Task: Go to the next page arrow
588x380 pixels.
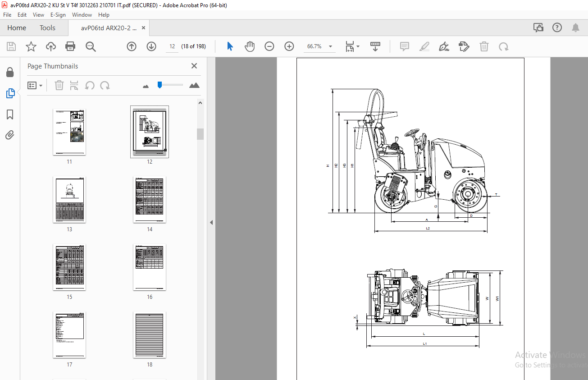Action: 151,46
